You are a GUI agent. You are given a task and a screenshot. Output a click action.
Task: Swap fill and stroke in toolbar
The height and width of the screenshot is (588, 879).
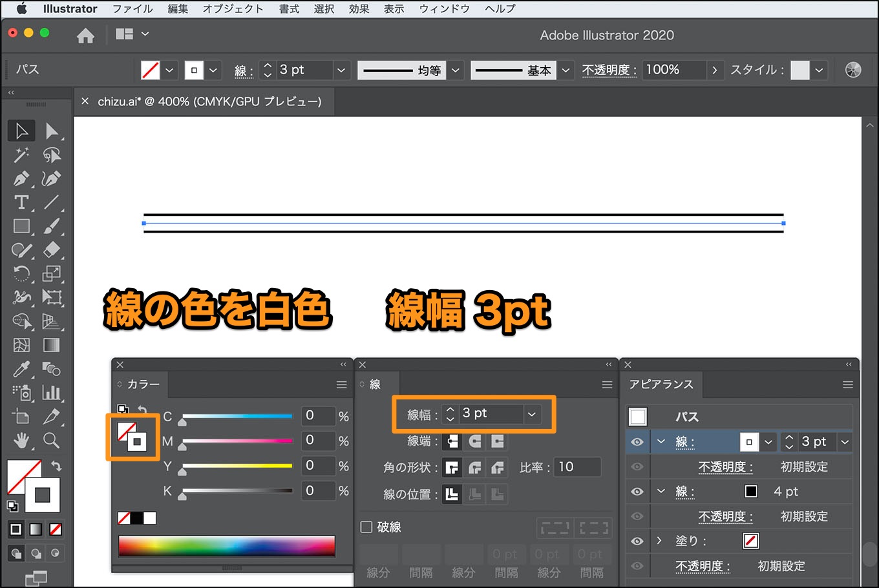pyautogui.click(x=56, y=465)
